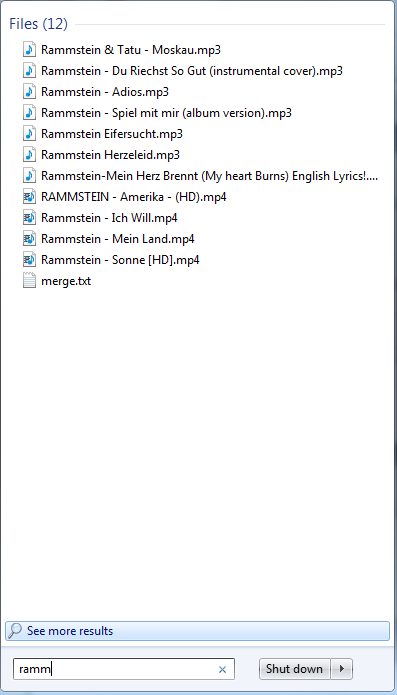Click the text document icon beside merge.txt

point(29,281)
